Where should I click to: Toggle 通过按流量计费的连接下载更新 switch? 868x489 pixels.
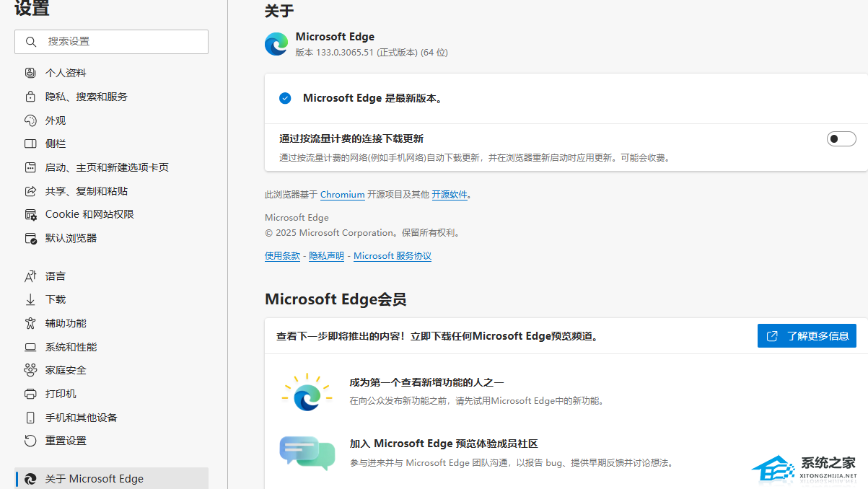[x=841, y=138]
